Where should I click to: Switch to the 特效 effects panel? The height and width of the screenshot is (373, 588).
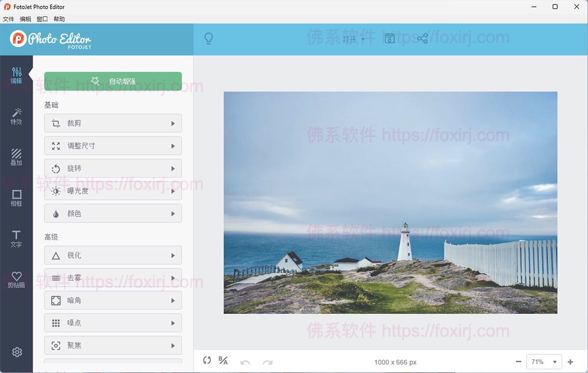17,116
